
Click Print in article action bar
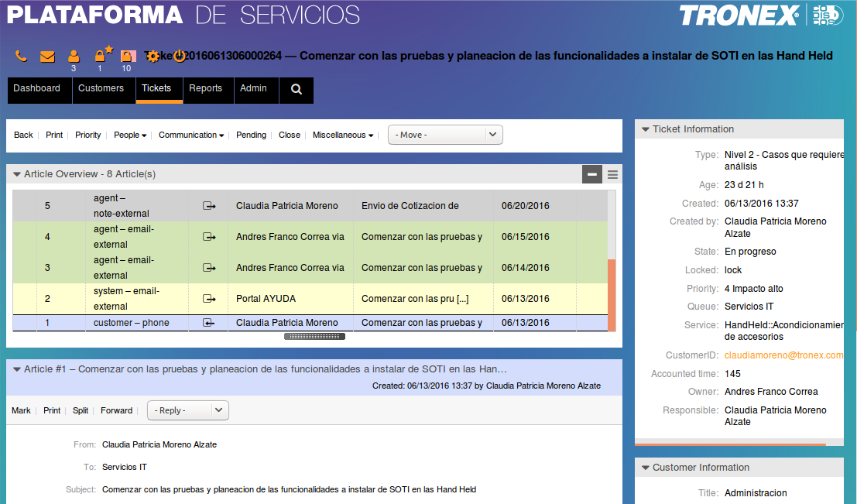point(52,410)
